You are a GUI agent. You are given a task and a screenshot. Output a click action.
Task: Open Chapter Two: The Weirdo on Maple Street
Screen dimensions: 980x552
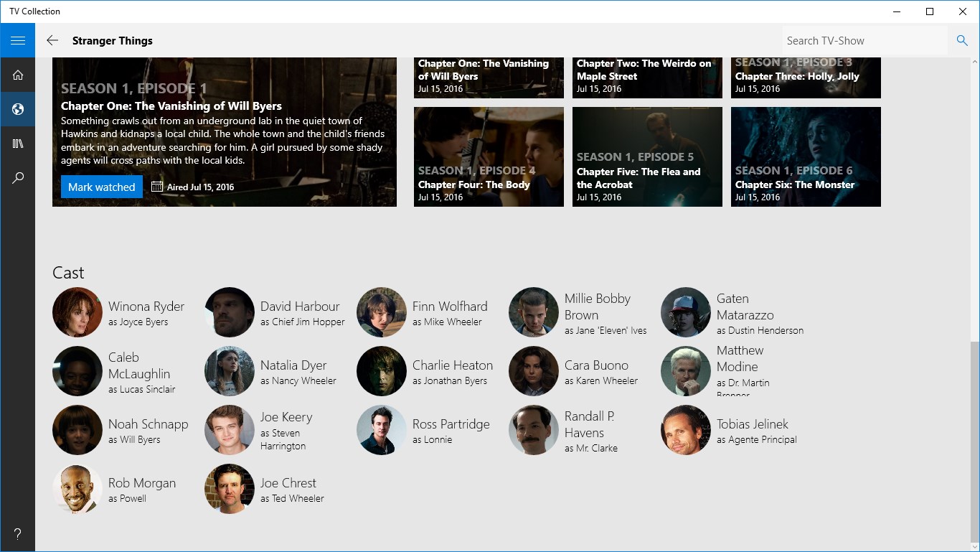click(647, 78)
